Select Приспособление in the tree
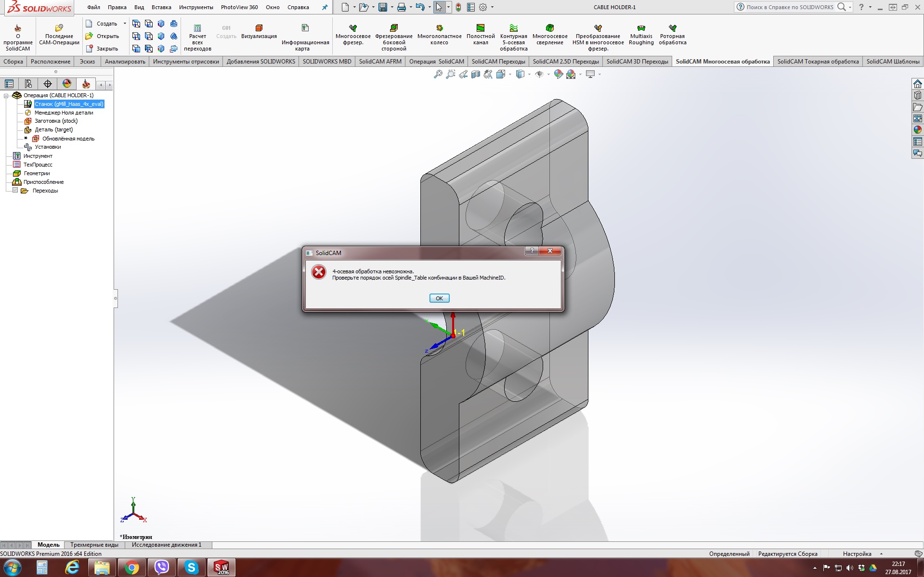The width and height of the screenshot is (924, 577). click(x=43, y=182)
